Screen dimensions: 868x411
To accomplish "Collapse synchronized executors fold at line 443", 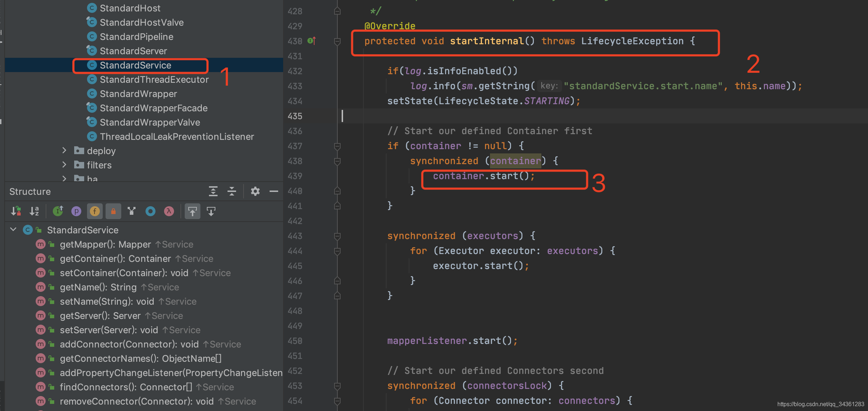I will click(337, 236).
